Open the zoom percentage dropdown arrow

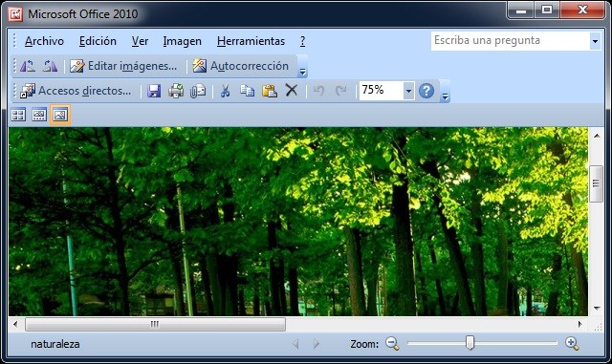[408, 91]
